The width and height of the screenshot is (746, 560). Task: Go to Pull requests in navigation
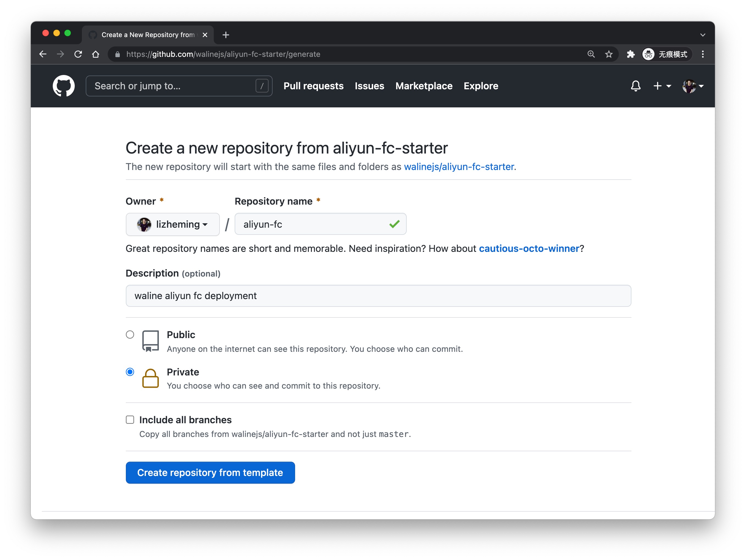313,86
